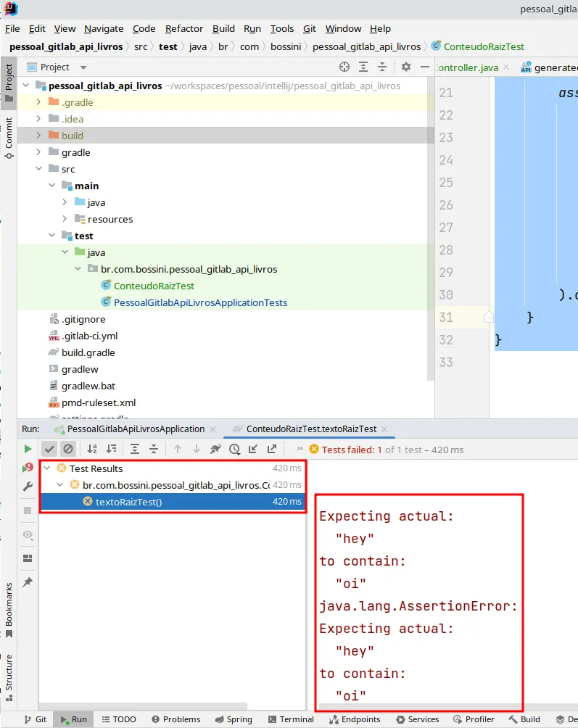578x728 pixels.
Task: Select textoRaizTest() failed test row
Action: [173, 502]
